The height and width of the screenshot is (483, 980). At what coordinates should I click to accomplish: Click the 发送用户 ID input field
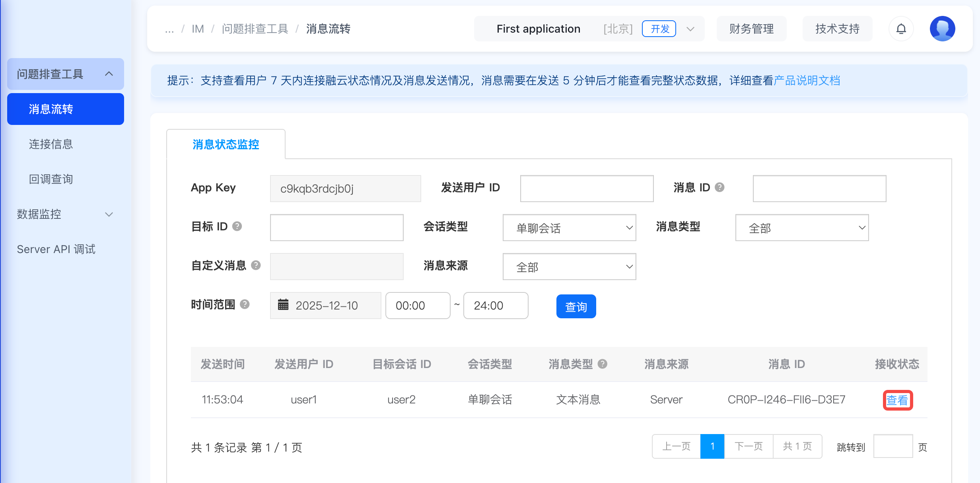pyautogui.click(x=587, y=188)
